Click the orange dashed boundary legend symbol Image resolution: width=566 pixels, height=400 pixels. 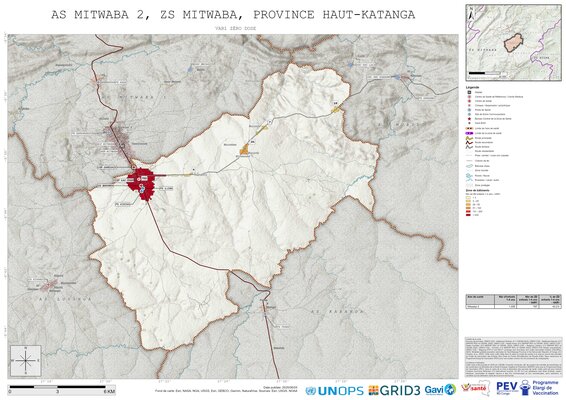(x=469, y=128)
